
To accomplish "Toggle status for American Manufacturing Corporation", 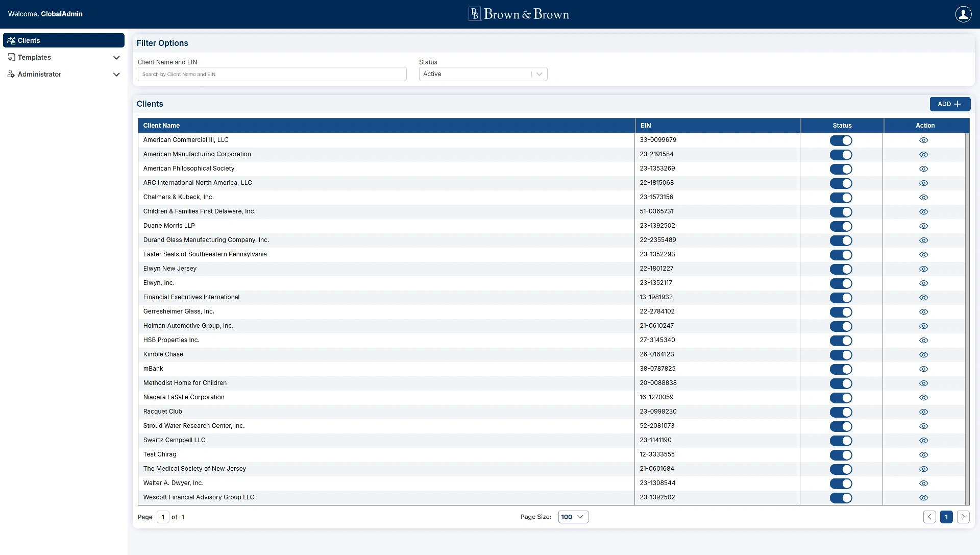I will coord(841,155).
